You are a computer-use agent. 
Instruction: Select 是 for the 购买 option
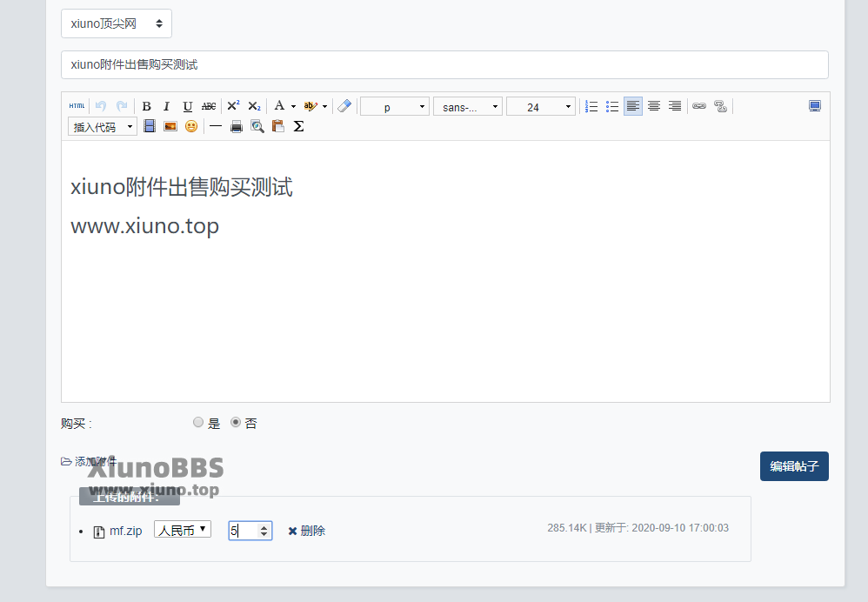pyautogui.click(x=198, y=423)
